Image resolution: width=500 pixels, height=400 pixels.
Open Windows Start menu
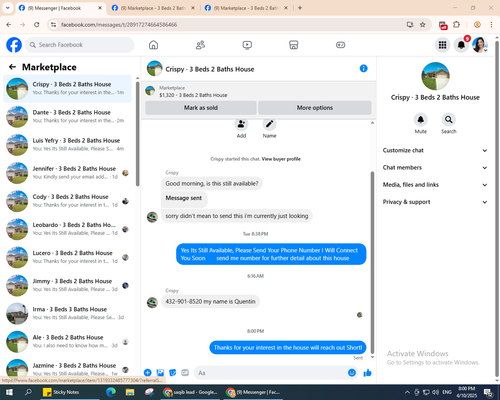(9, 392)
